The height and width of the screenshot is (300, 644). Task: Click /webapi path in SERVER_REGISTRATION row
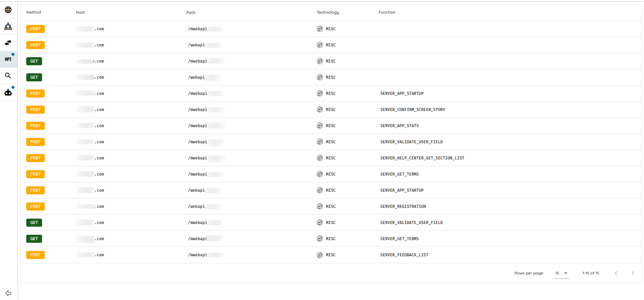point(196,207)
